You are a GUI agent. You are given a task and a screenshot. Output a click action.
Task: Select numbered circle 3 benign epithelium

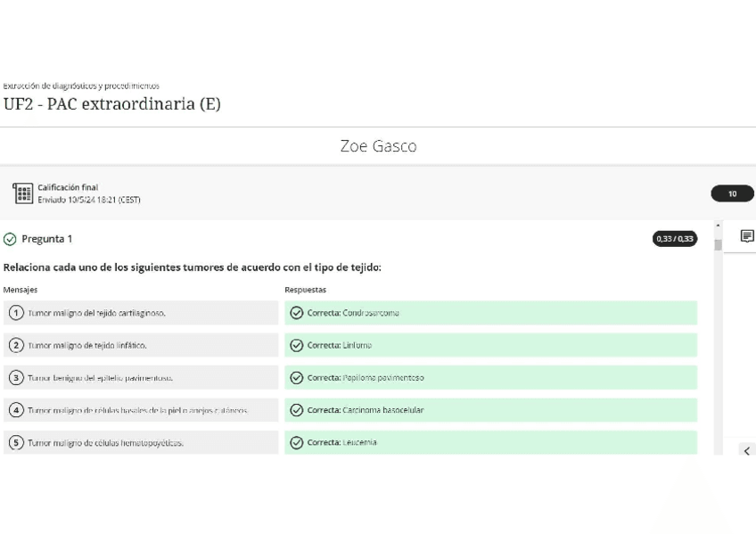[16, 377]
